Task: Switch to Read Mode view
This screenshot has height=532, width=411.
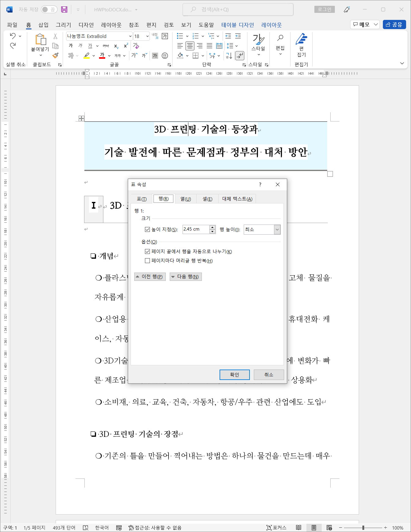Action: (x=298, y=527)
